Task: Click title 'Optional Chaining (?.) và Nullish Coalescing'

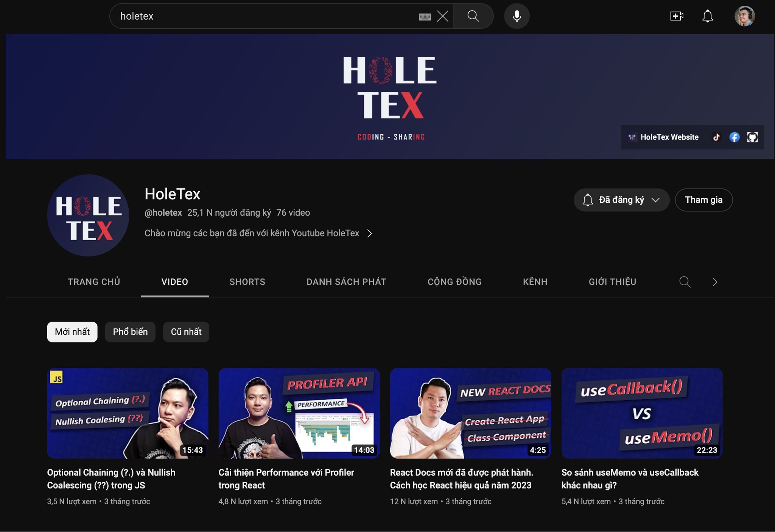Action: point(111,479)
